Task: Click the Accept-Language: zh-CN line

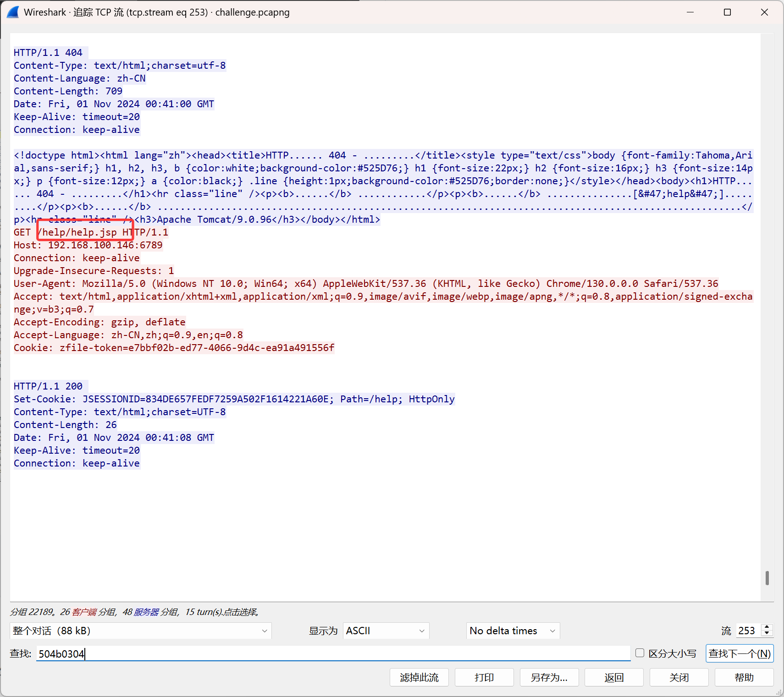Action: pos(128,335)
